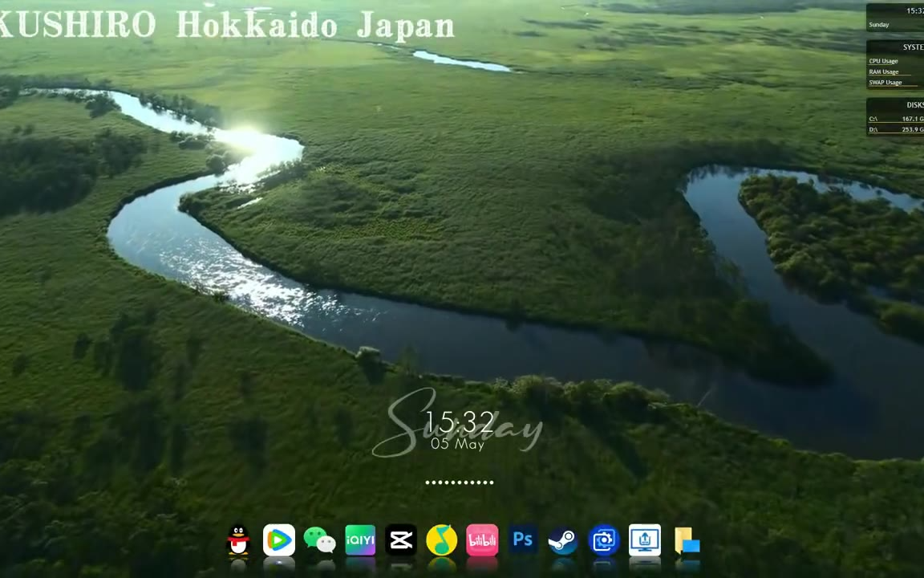This screenshot has height=578, width=924.
Task: Launch QQ Music from the dock
Action: (442, 540)
